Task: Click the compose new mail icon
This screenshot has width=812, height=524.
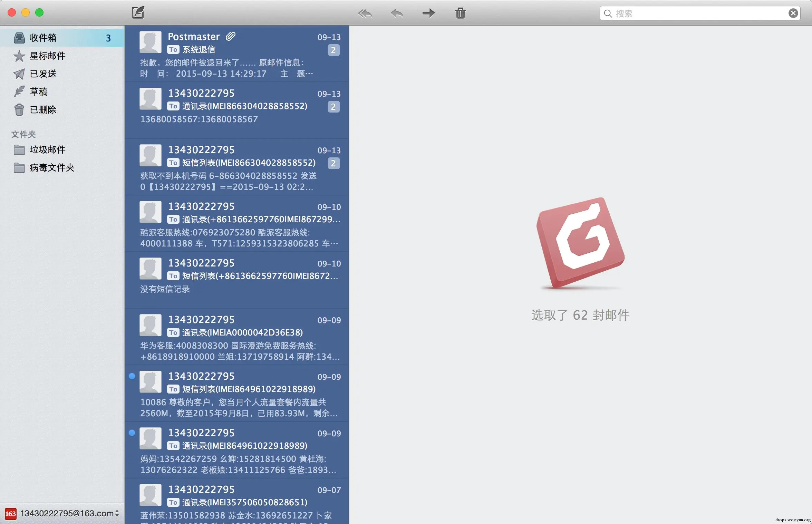Action: (x=138, y=13)
